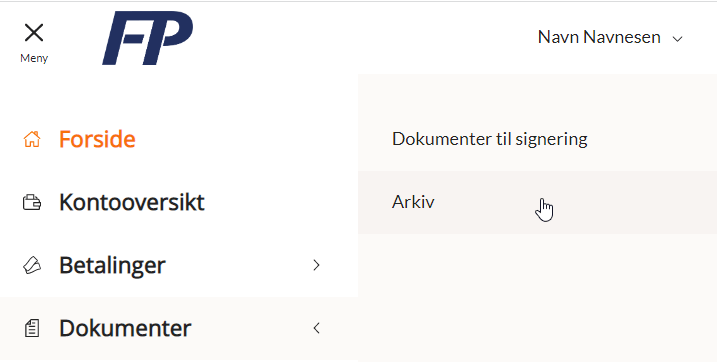Click the Betalinger payment slip icon
717x362 pixels.
(x=32, y=265)
